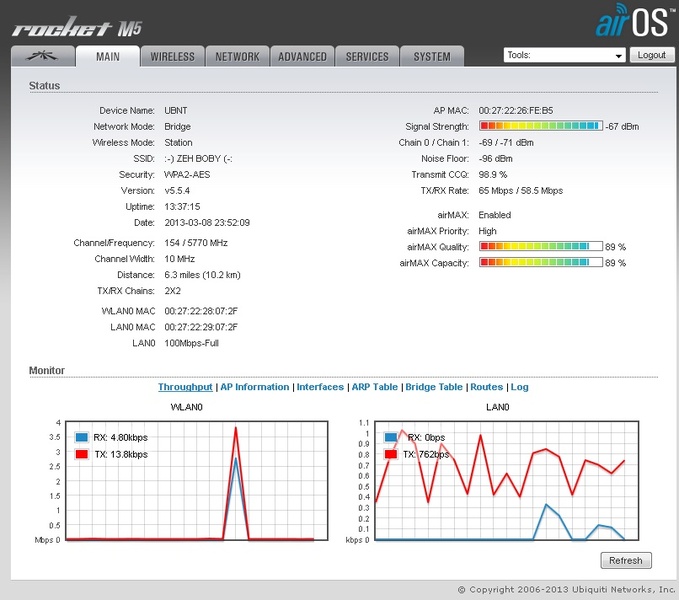Select the TX/RX Rate 65 Mbps / 58.5 Mbps
The height and width of the screenshot is (600, 679).
[x=521, y=190]
